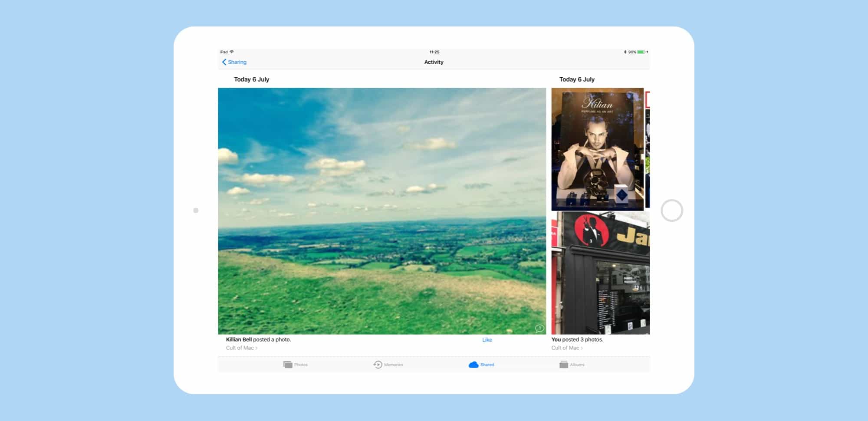Tap the chevron beside right Cult of Mac label

(582, 348)
